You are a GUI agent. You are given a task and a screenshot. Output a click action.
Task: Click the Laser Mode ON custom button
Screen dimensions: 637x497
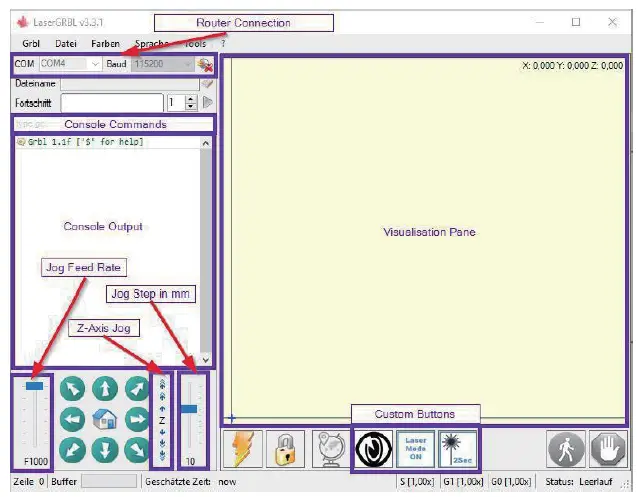pos(415,449)
